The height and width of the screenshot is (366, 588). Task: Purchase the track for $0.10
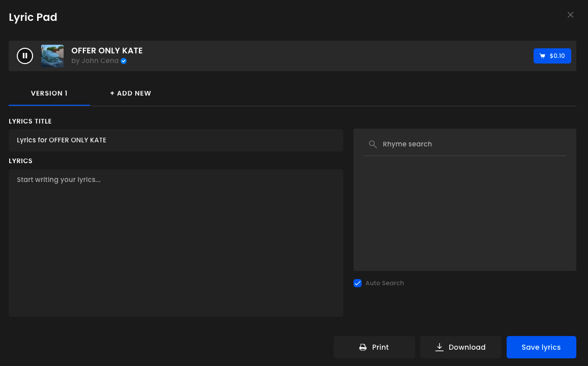(x=552, y=56)
